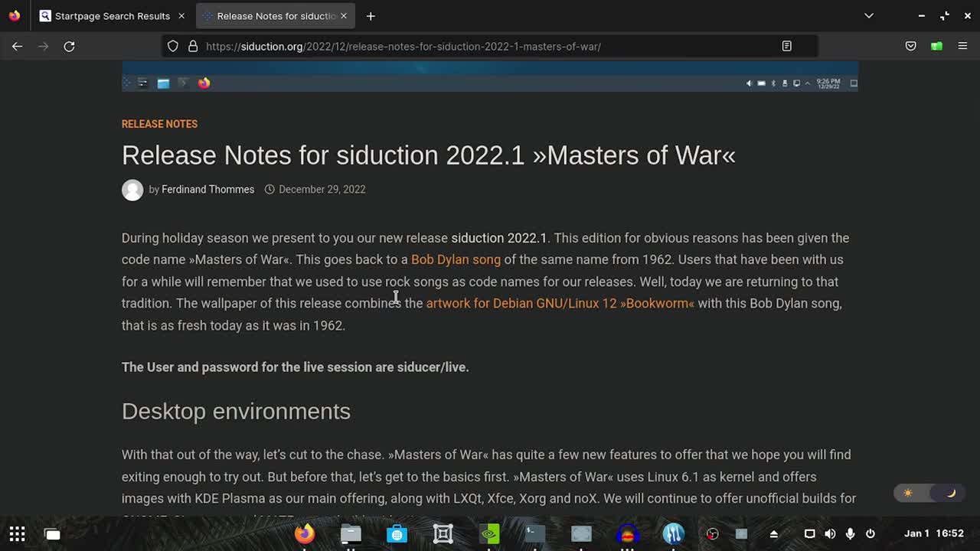Click the December 29, 2022 post date
This screenshot has width=980, height=551.
(322, 189)
